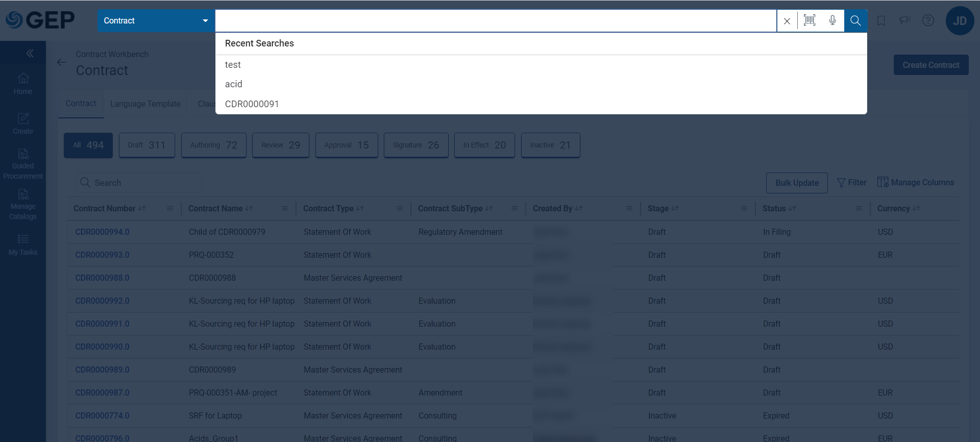980x442 pixels.
Task: Click the barcode scanner icon in search bar
Action: click(810, 20)
